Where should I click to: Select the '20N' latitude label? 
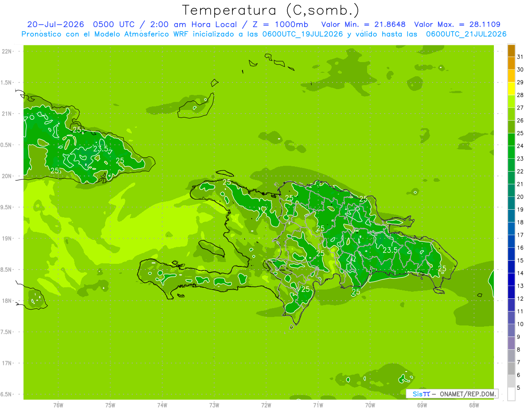pos(7,176)
